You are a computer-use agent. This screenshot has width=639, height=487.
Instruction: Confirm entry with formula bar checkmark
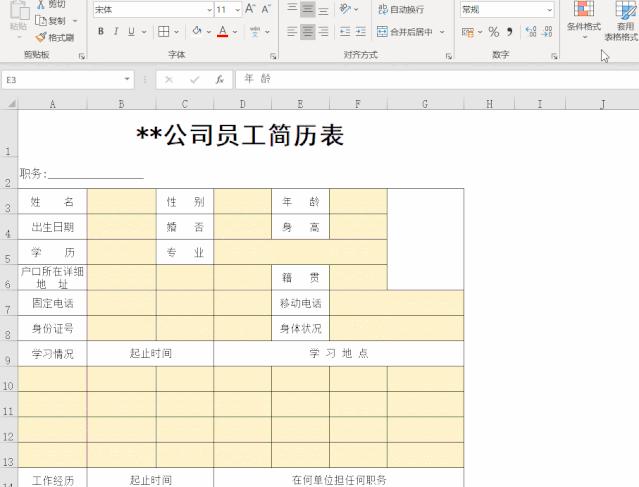click(194, 79)
